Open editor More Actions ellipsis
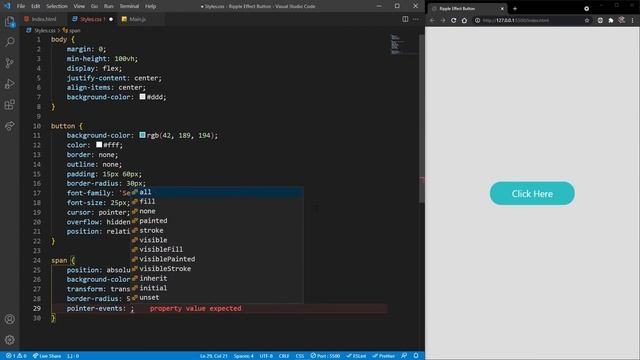 416,19
